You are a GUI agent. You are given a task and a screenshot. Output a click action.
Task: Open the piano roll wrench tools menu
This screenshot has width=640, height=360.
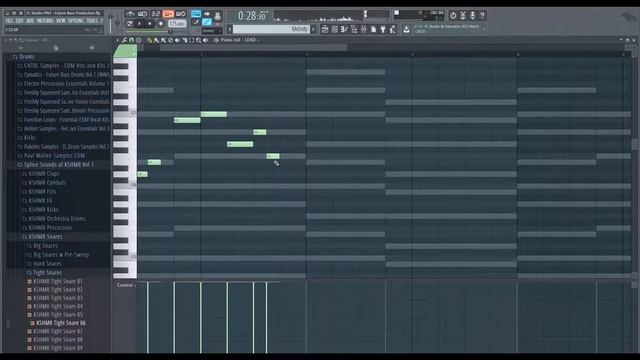tap(124, 40)
